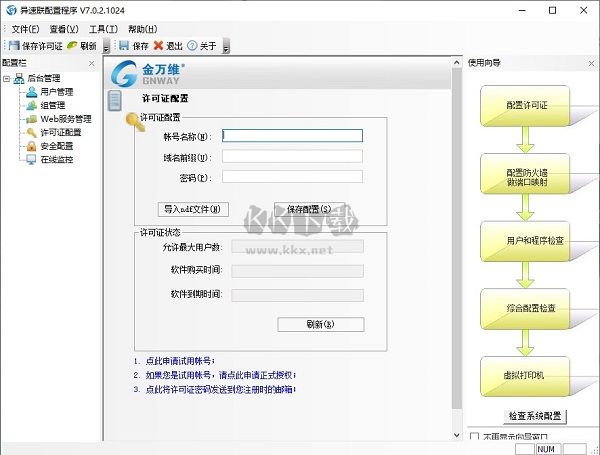Open the 查看(V) menu
600x455 pixels.
point(64,29)
